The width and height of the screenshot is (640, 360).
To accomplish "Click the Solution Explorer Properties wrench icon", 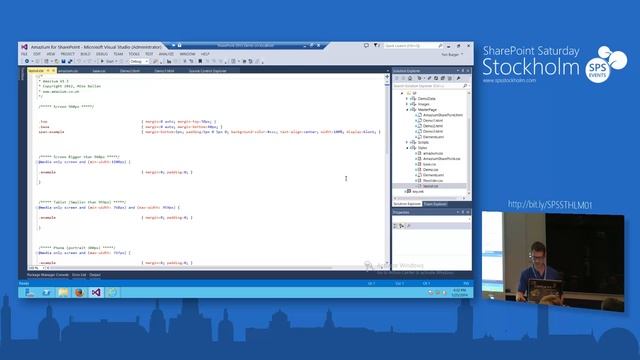I will pyautogui.click(x=458, y=78).
